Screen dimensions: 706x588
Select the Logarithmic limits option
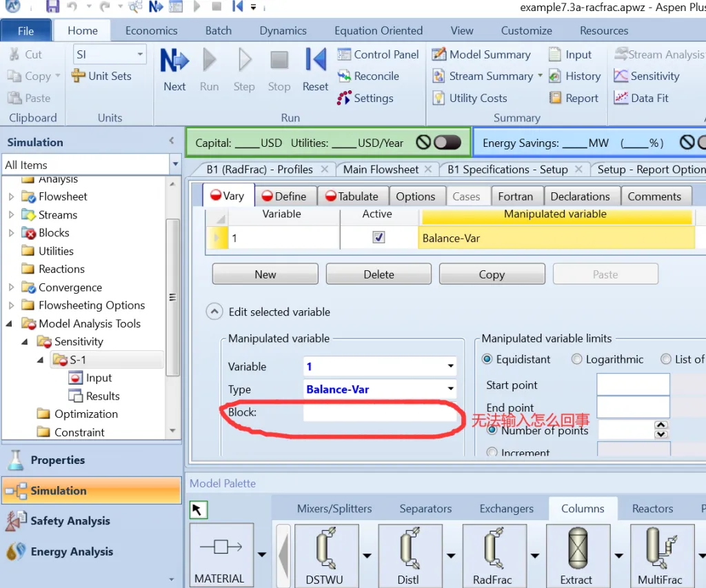[x=576, y=359]
